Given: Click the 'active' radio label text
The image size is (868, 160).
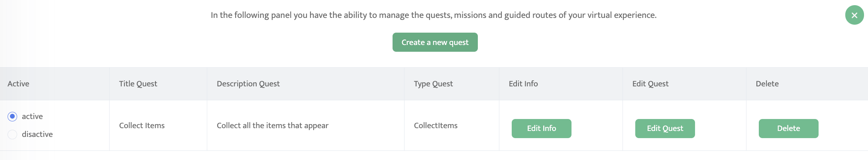Looking at the screenshot, I should (x=32, y=116).
